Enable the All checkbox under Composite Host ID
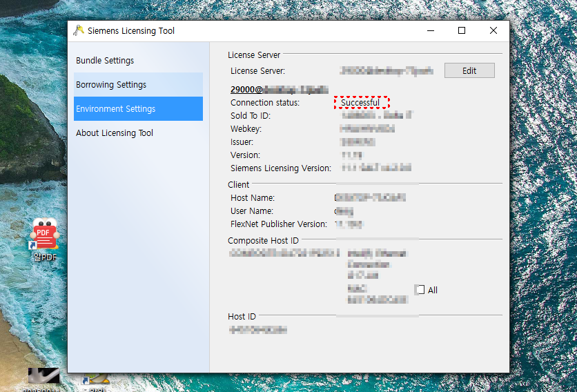577x392 pixels. point(420,290)
